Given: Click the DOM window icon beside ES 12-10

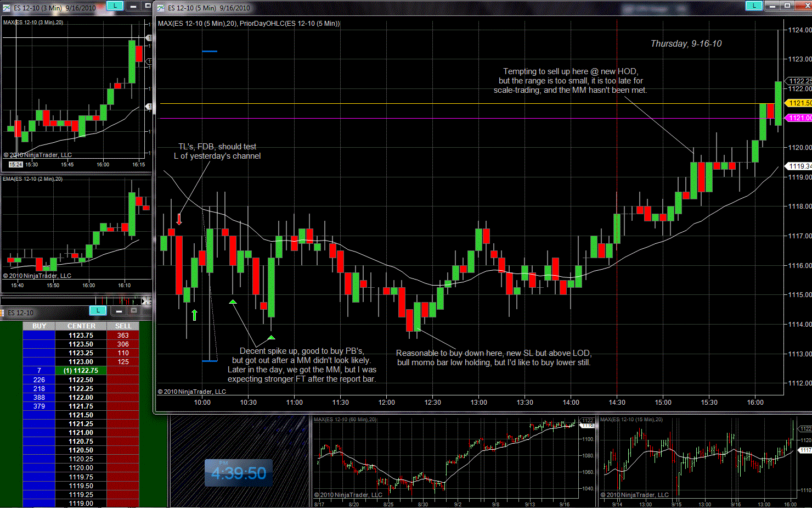Looking at the screenshot, I should click(2, 312).
